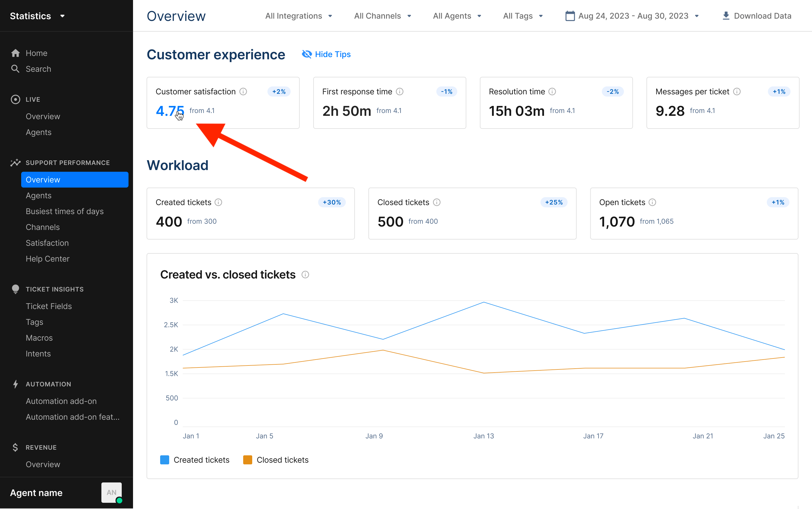Click the info icon beside Resolution time
This screenshot has width=812, height=509.
(552, 92)
